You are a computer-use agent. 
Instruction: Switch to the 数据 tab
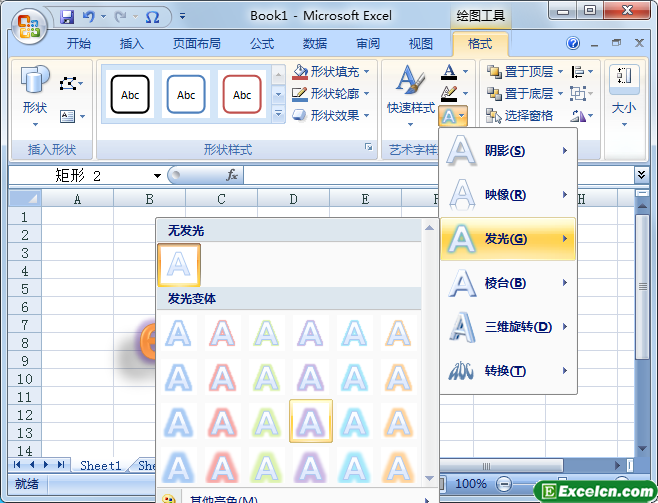(315, 43)
